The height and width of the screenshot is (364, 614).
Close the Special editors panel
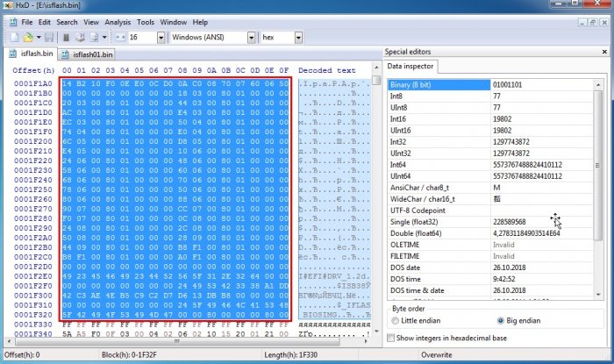pyautogui.click(x=604, y=52)
